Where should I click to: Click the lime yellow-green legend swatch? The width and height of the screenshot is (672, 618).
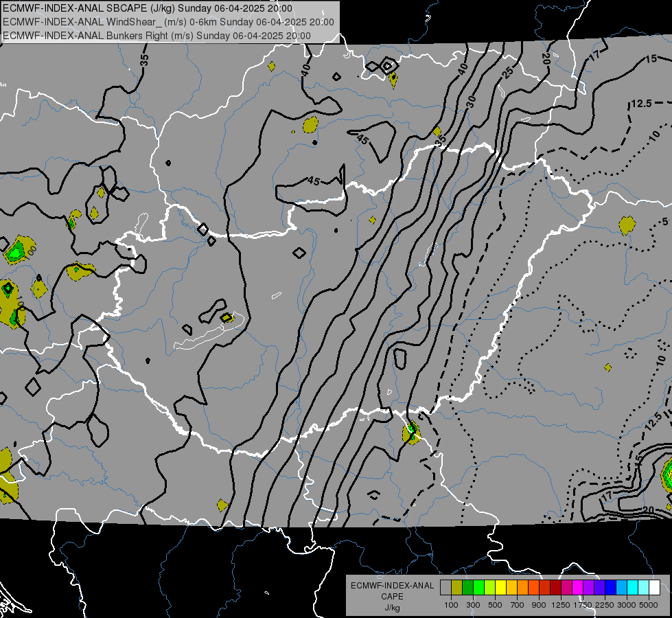(489, 588)
